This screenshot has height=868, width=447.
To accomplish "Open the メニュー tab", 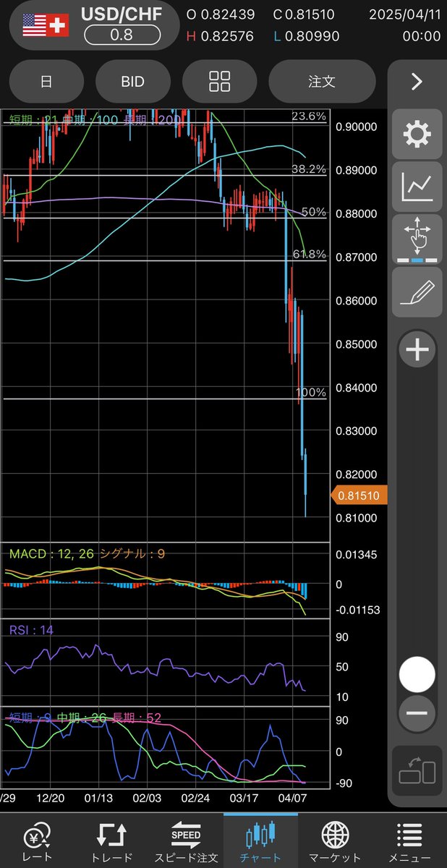I will 409,841.
